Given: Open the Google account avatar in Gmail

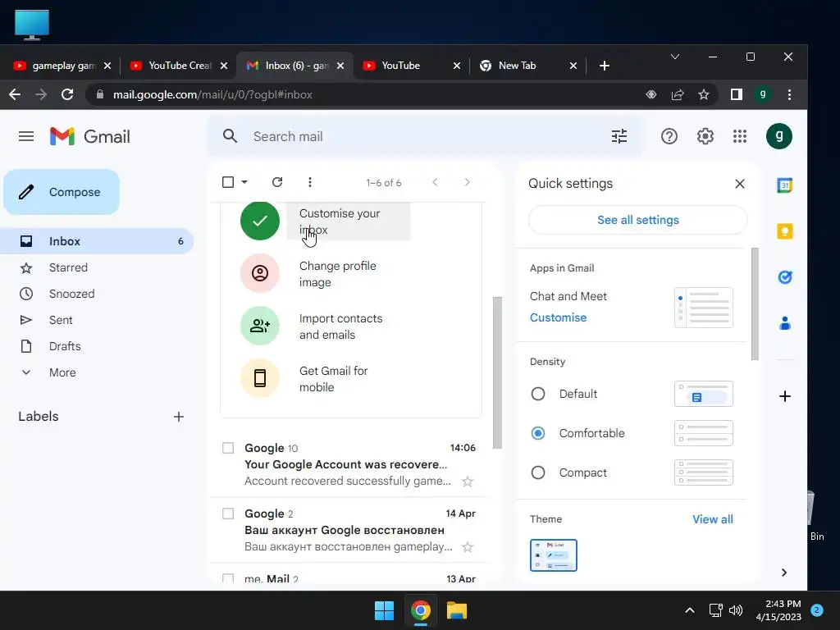Looking at the screenshot, I should tap(779, 136).
